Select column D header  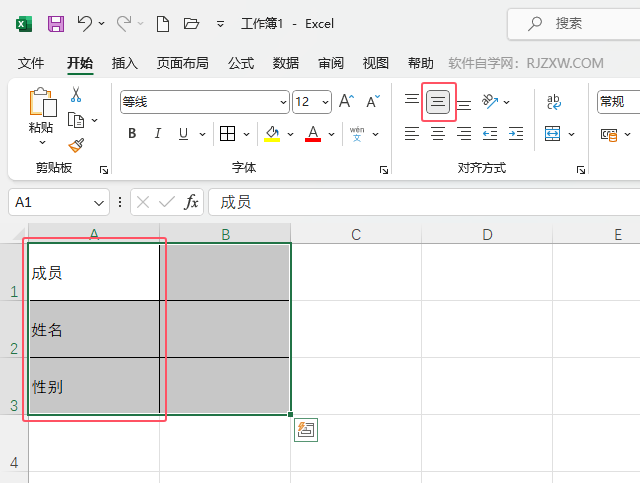(x=487, y=234)
